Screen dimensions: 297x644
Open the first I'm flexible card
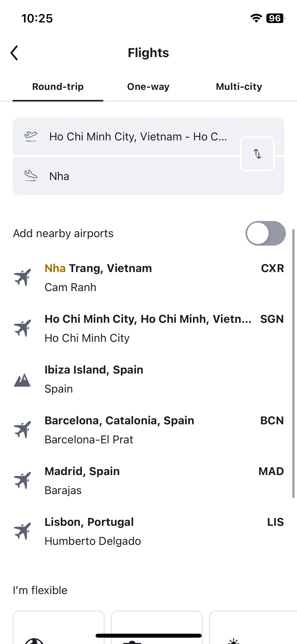59,627
